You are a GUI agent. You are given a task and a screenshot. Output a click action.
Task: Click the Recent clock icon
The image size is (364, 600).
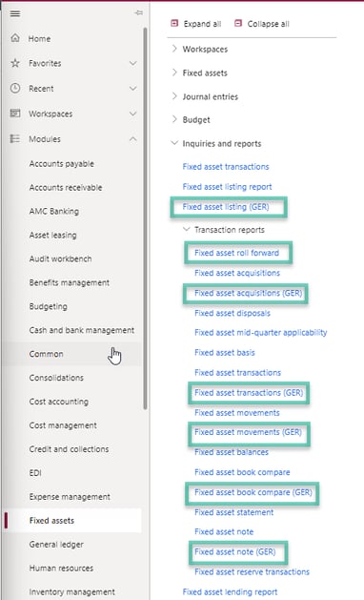tap(15, 89)
